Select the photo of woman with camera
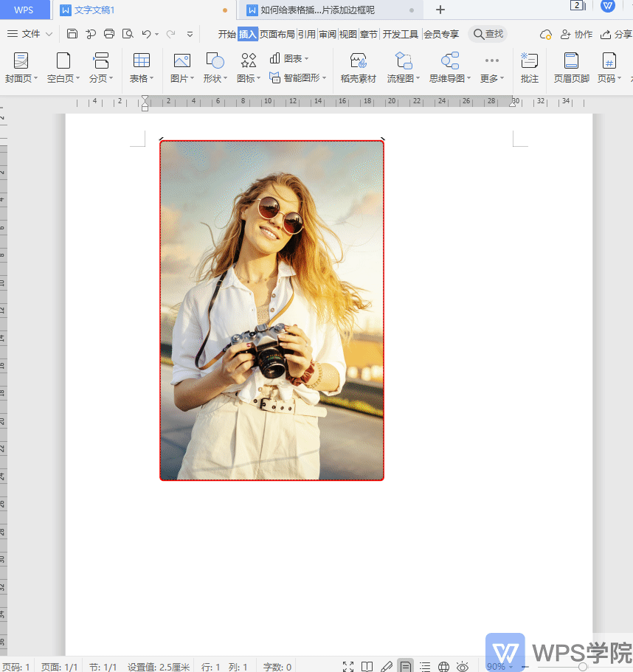Viewport: 633px width, 672px height. coord(271,311)
